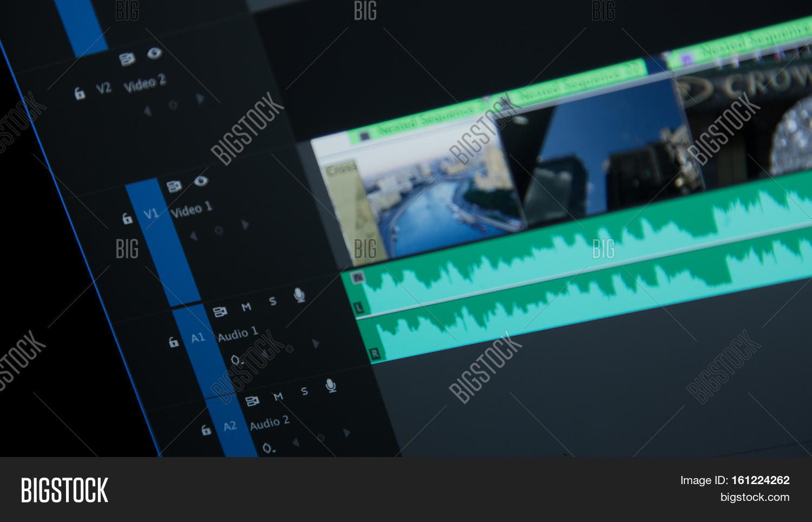The image size is (812, 522).
Task: Add keyframe diamond on Video 1
Action: coord(219,230)
